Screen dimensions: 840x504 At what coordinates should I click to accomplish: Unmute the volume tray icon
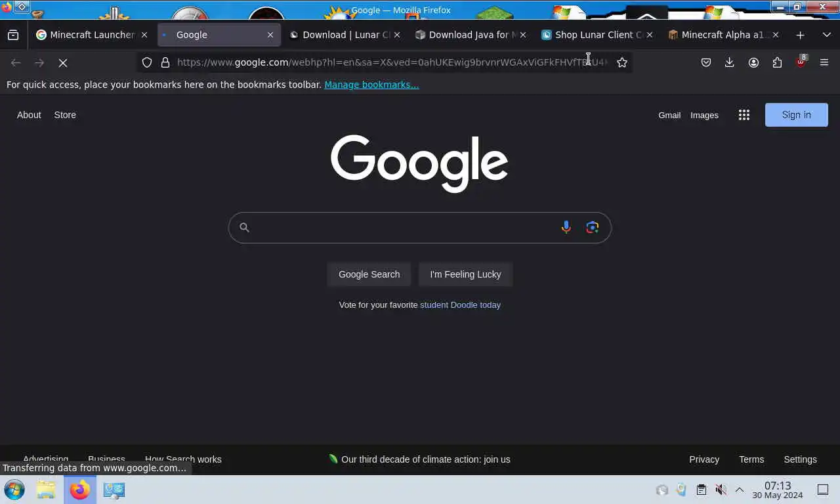click(x=721, y=490)
